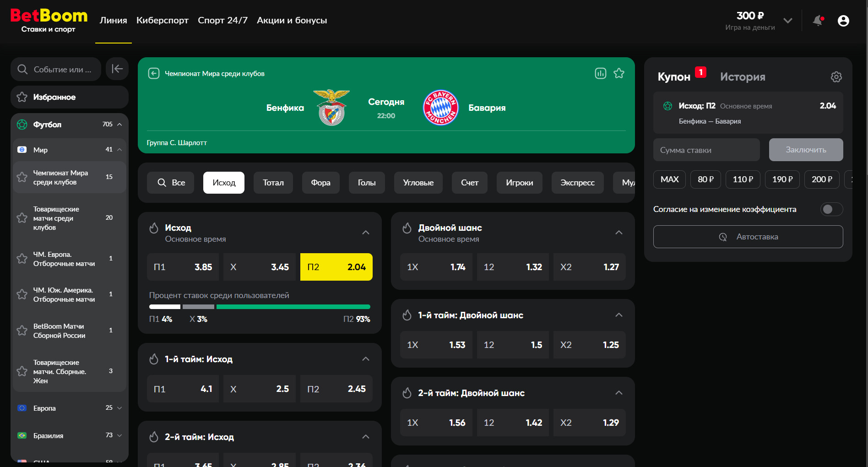
Task: Collapse Мир region section
Action: pyautogui.click(x=119, y=150)
